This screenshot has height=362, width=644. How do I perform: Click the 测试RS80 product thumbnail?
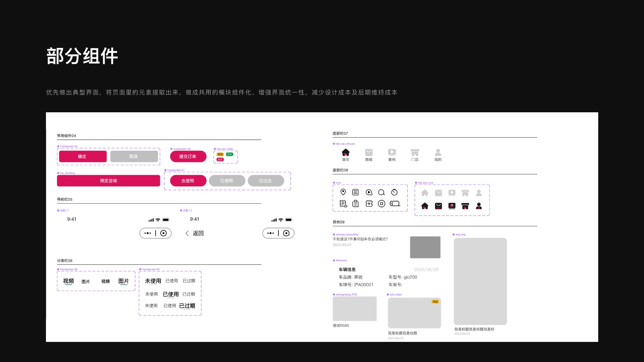tap(355, 308)
